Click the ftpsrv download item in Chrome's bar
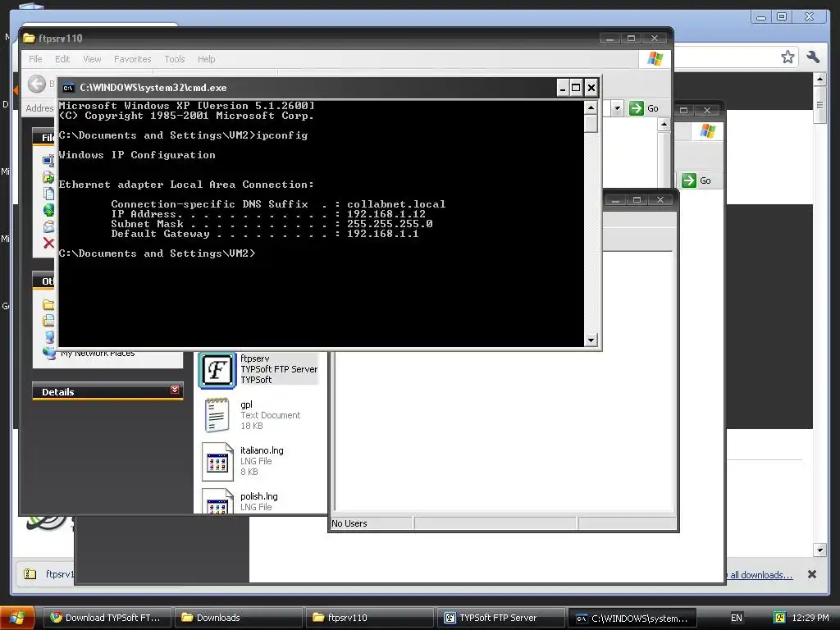840x630 pixels. coord(47,574)
